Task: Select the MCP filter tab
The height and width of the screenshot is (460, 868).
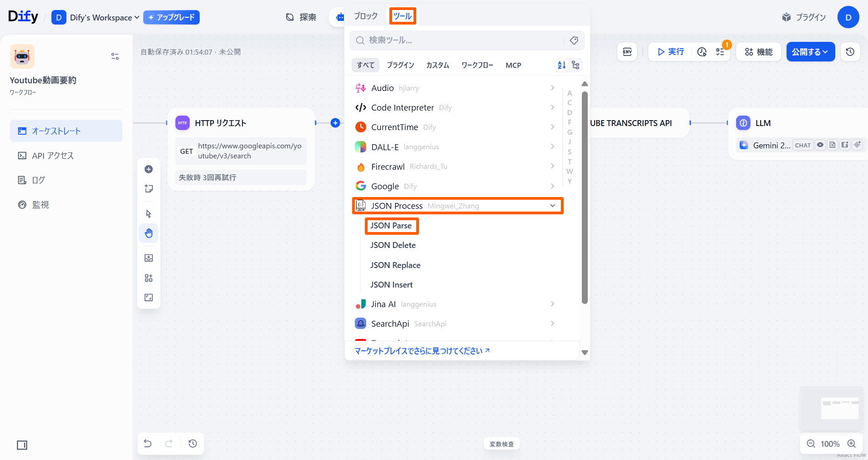Action: pos(513,65)
